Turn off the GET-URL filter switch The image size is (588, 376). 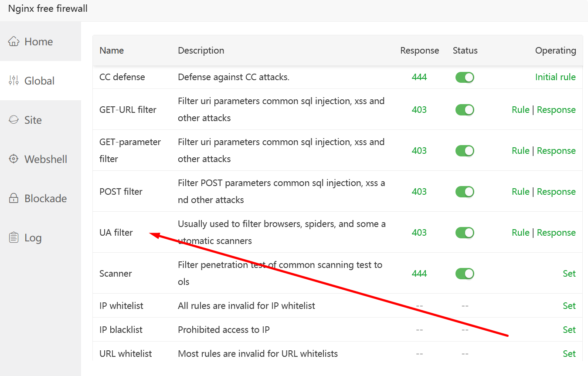[465, 110]
